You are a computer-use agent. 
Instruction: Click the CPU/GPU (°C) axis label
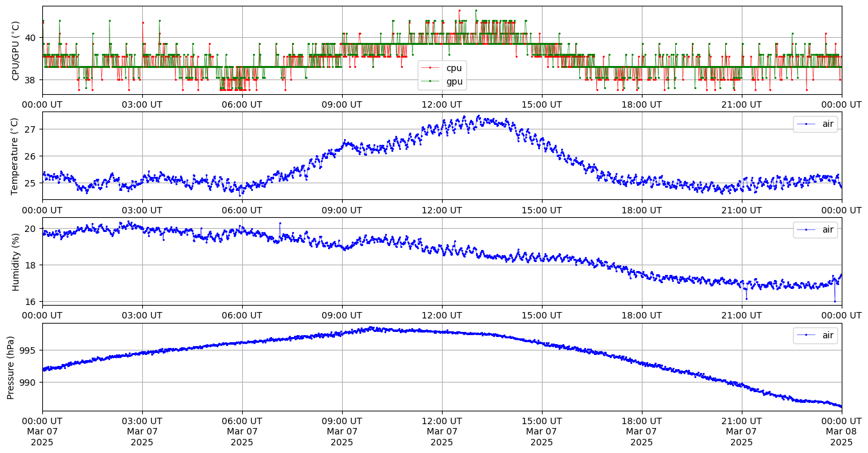point(16,51)
